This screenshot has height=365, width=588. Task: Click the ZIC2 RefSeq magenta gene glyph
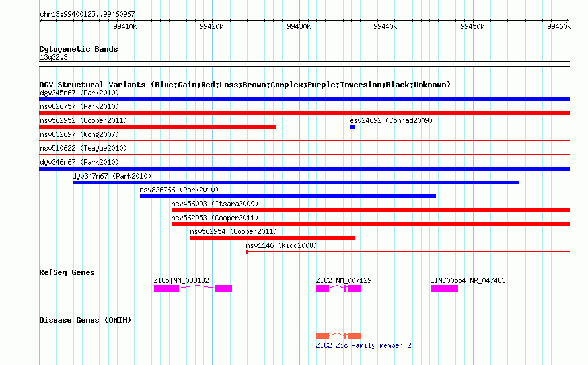339,288
